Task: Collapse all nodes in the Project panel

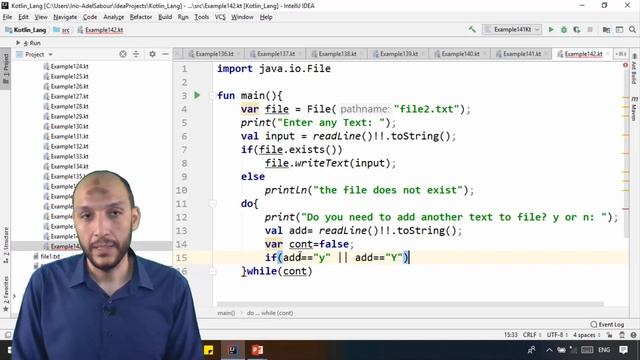Action: (136, 54)
